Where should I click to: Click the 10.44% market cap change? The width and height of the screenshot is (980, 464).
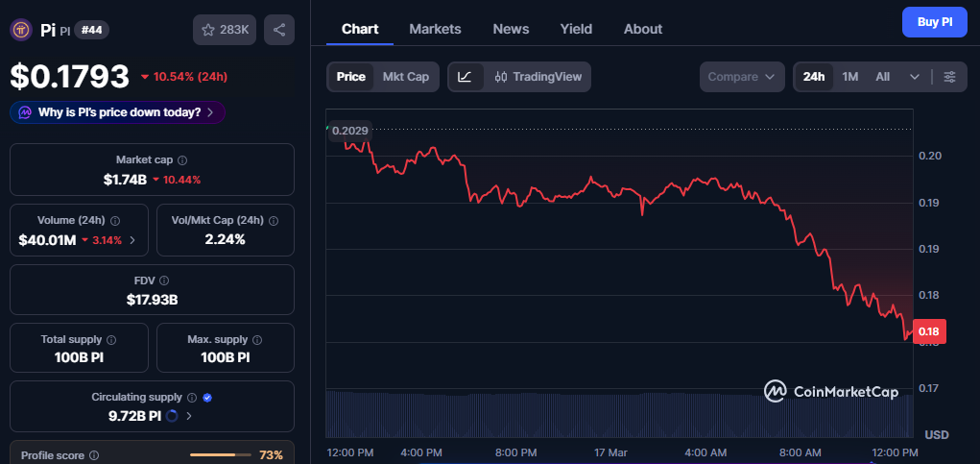(177, 180)
